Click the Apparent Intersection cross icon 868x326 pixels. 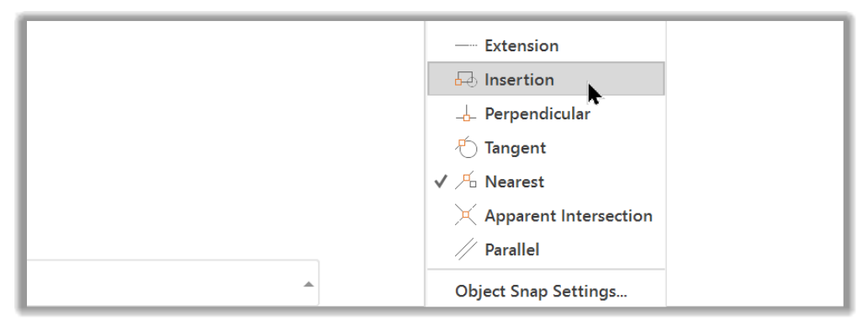tap(466, 215)
